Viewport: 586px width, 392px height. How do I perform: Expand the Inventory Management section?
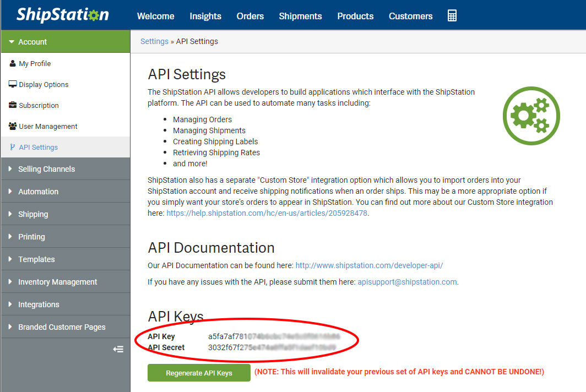[66, 282]
